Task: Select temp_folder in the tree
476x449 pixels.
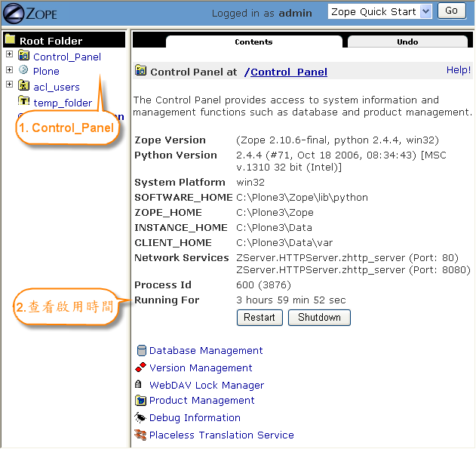Action: (63, 103)
